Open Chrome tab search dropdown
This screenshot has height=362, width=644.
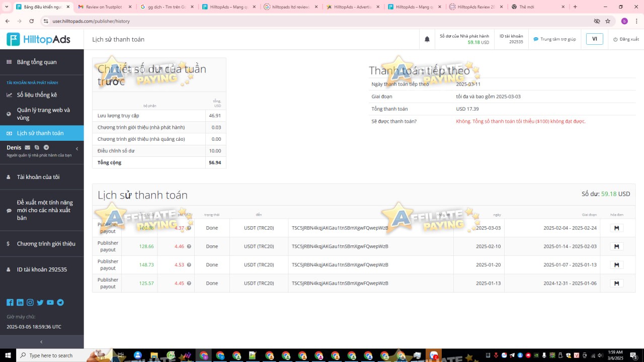click(x=7, y=7)
